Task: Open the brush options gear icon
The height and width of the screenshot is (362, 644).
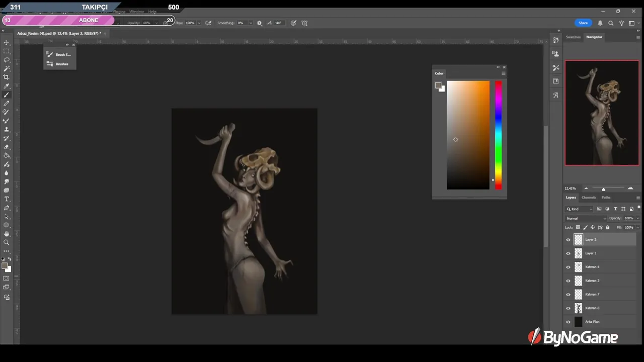Action: tap(260, 23)
